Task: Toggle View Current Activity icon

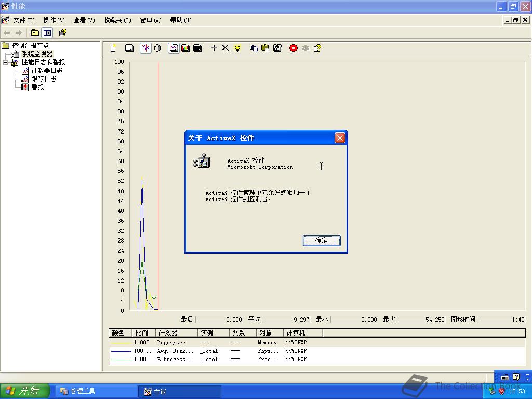Action: coord(145,48)
